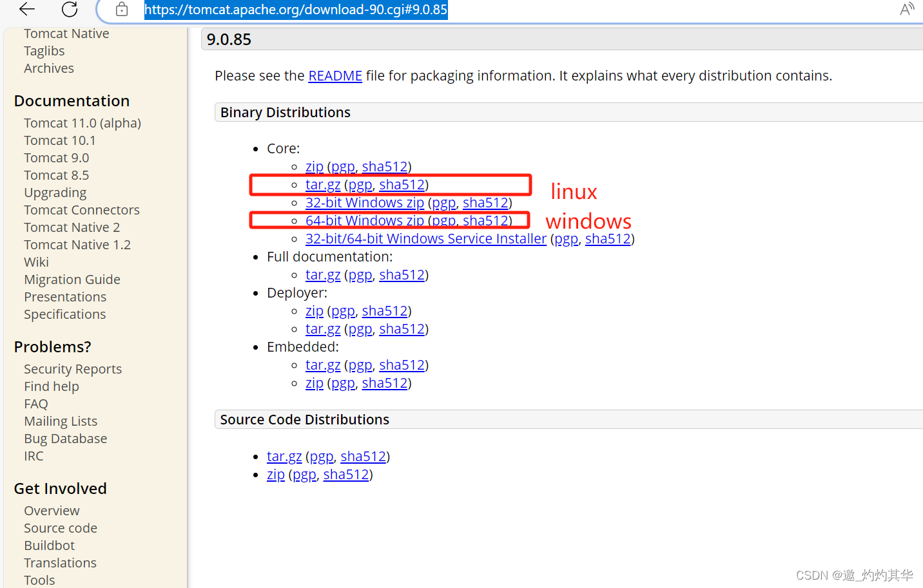This screenshot has width=923, height=588.
Task: Open 32-bit/64-bit Windows Service Installer link
Action: [425, 238]
